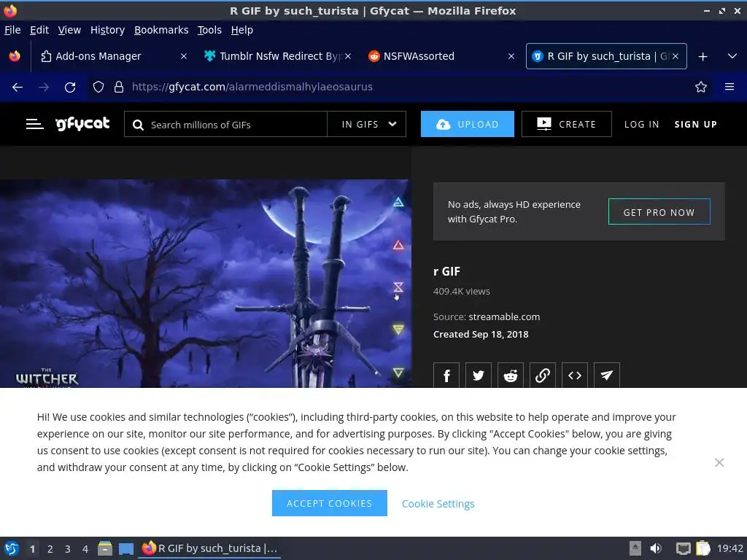Close the Add-ons Manager tab
The height and width of the screenshot is (560, 747).
click(x=184, y=56)
